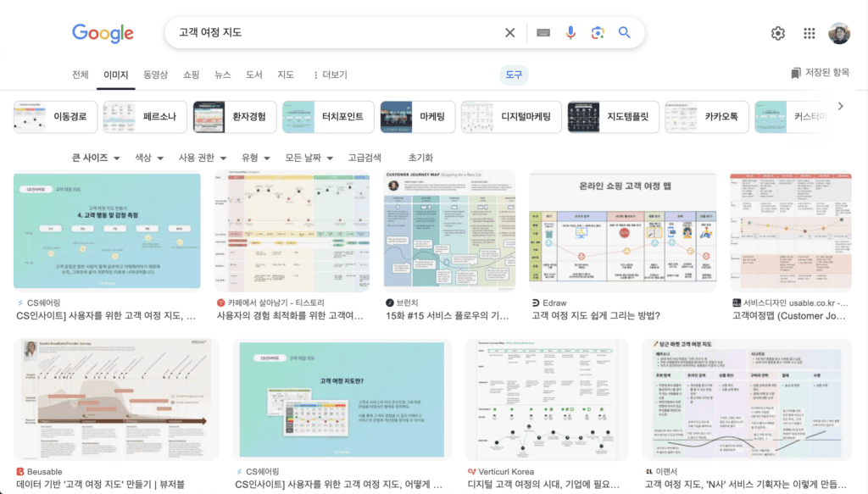Image resolution: width=868 pixels, height=494 pixels.
Task: Select the 카카오톡 suggestion chip
Action: coord(707,117)
